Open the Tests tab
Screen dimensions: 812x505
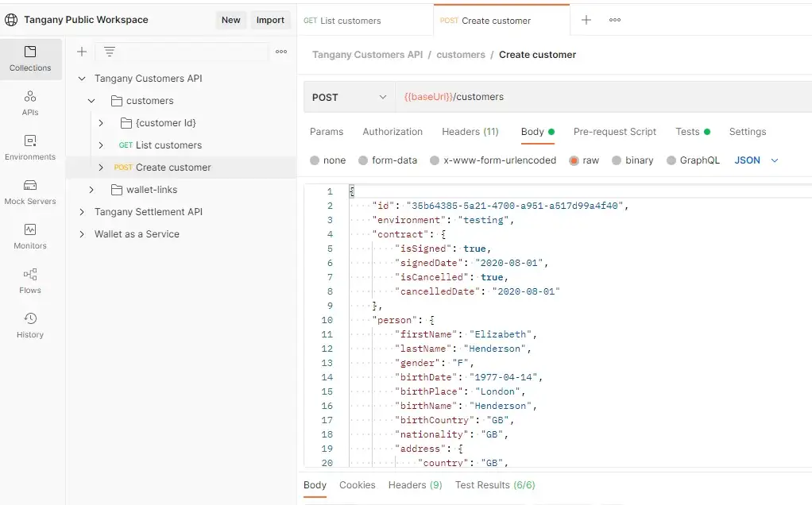[692, 132]
